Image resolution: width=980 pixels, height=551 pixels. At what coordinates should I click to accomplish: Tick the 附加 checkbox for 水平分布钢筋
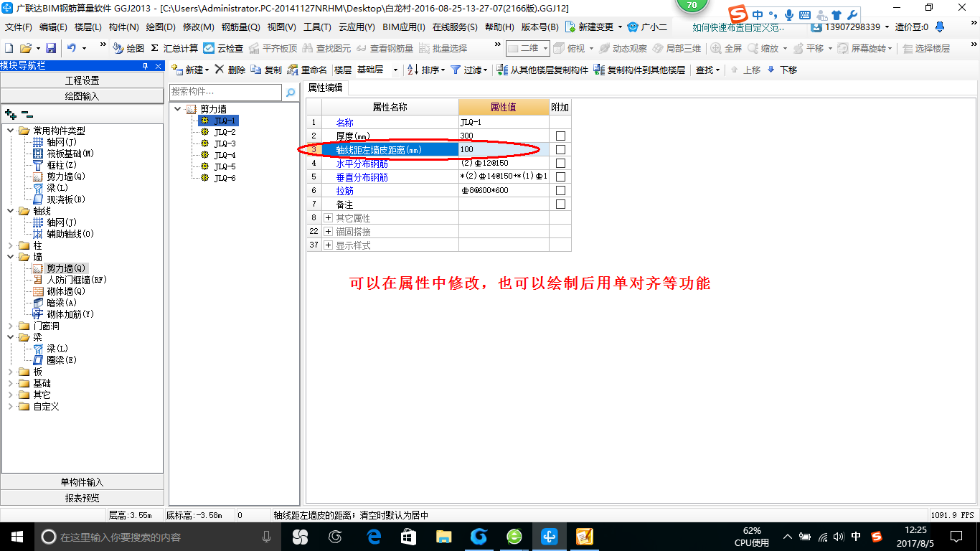(x=560, y=163)
